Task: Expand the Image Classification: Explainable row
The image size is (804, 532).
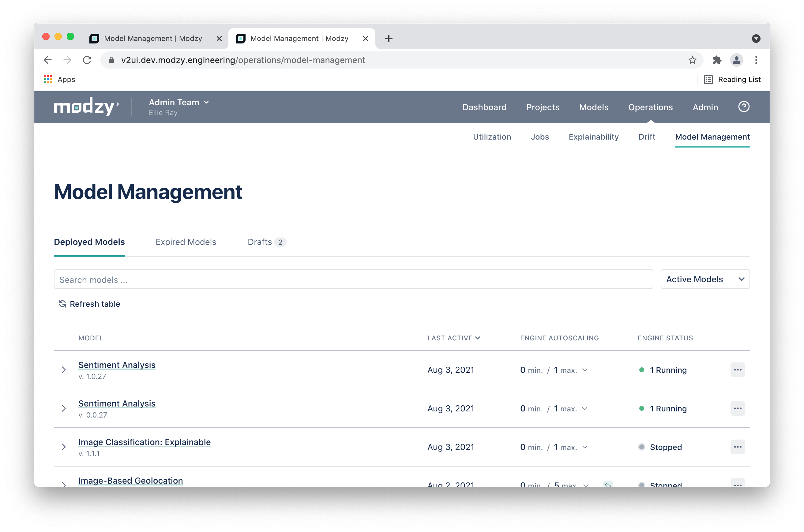Action: coord(64,447)
